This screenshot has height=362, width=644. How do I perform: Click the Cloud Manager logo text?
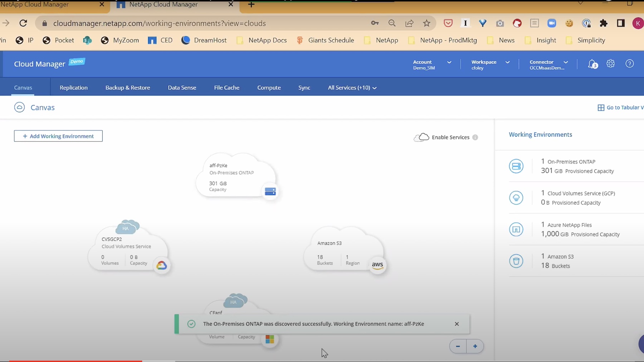pyautogui.click(x=39, y=64)
